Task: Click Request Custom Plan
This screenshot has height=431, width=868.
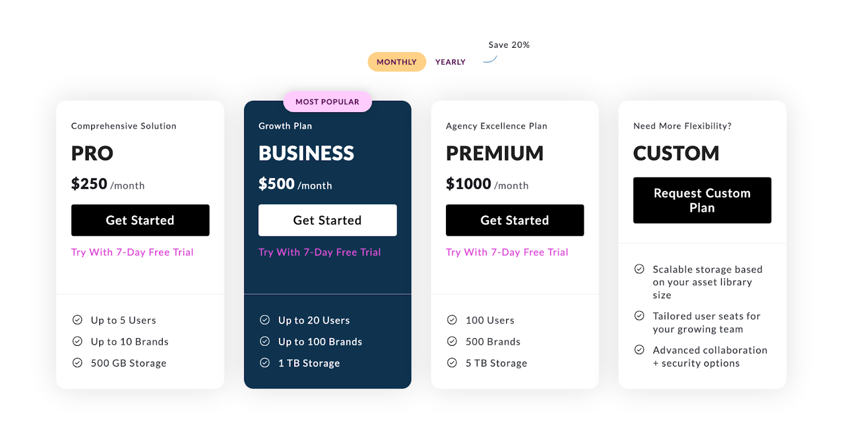Action: pos(701,200)
